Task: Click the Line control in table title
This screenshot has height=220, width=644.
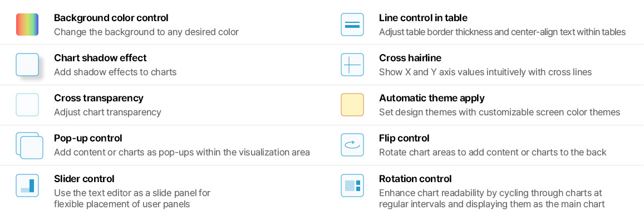Action: [423, 18]
